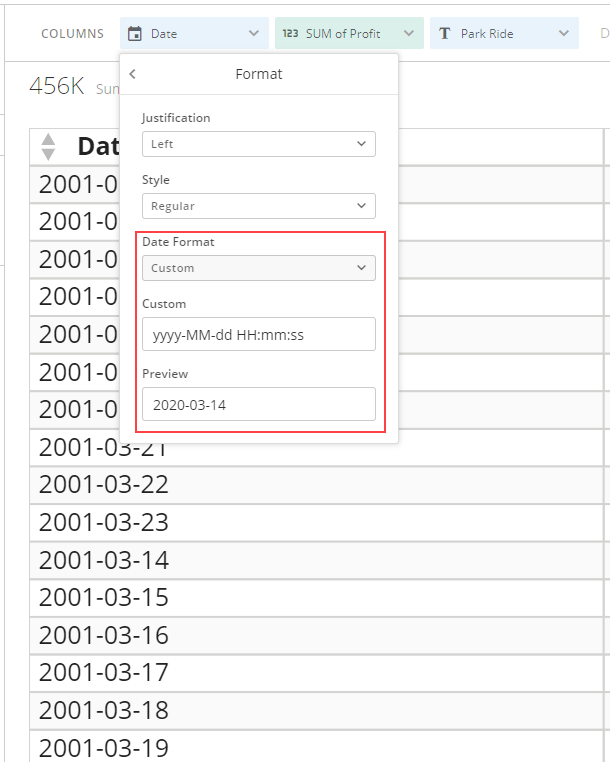Open the Park Ride pill chevron menu
Viewport: 610px width, 762px height.
pyautogui.click(x=563, y=34)
